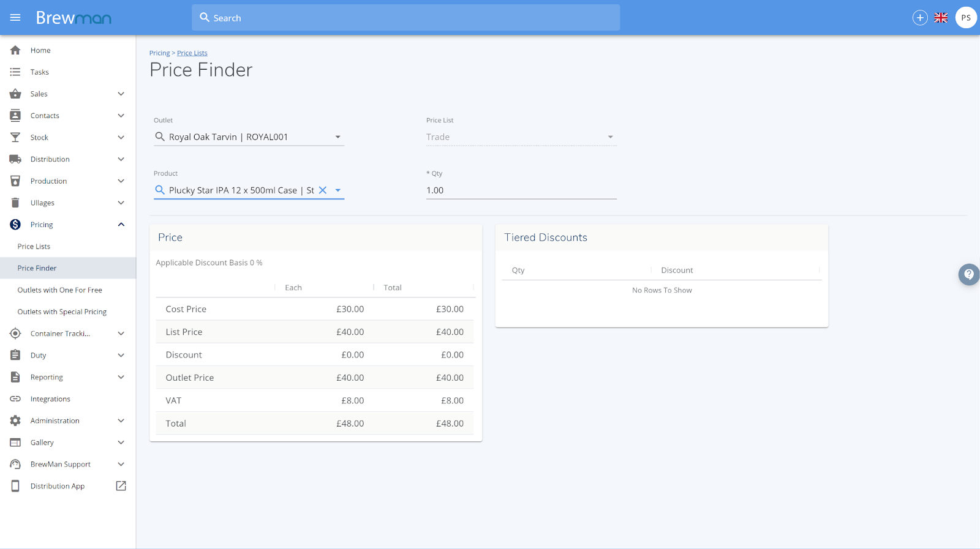Sort by Qty column header
The height and width of the screenshot is (549, 980).
click(518, 271)
